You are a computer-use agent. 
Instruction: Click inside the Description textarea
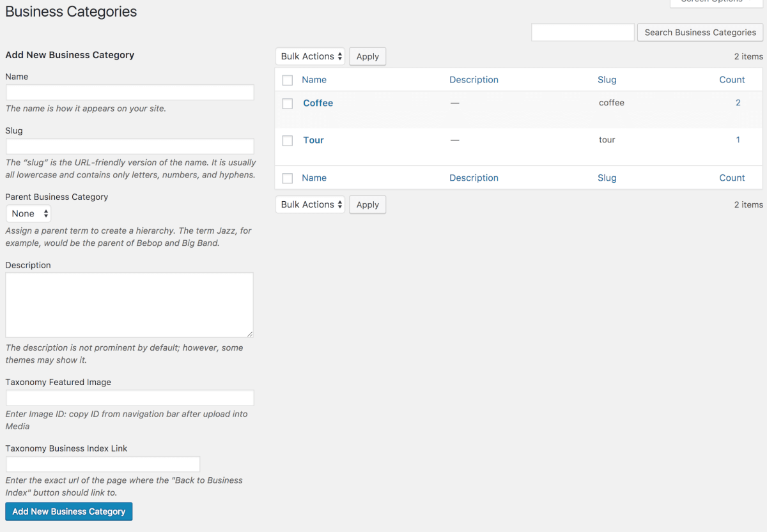129,305
